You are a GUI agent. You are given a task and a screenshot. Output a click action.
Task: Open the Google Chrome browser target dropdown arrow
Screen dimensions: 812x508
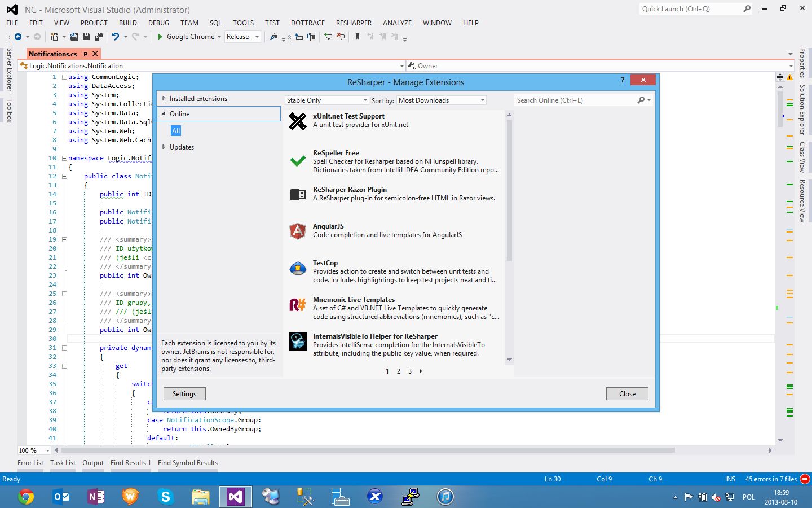219,37
